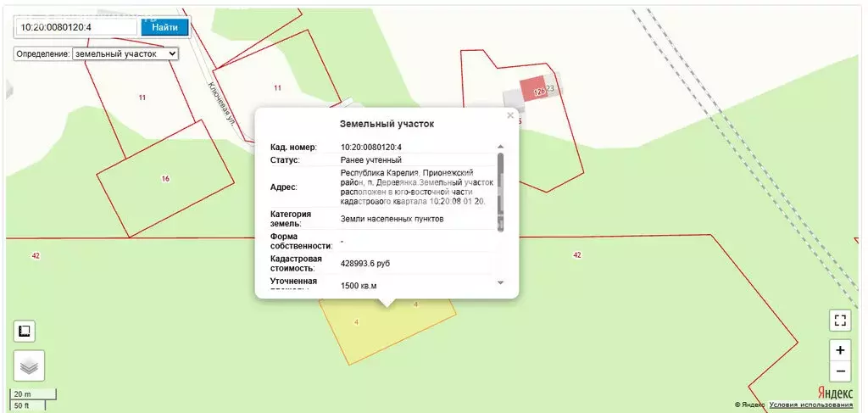
Task: Open the Определение type dropdown
Action: click(x=125, y=53)
